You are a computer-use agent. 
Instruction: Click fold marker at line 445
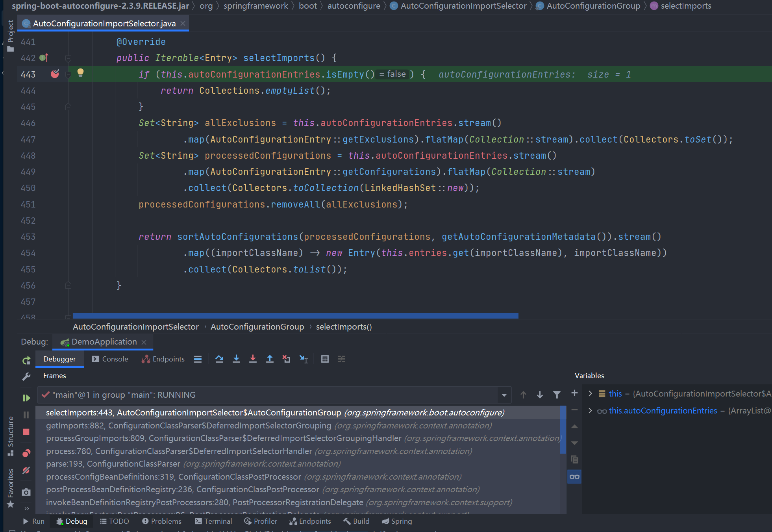tap(68, 107)
